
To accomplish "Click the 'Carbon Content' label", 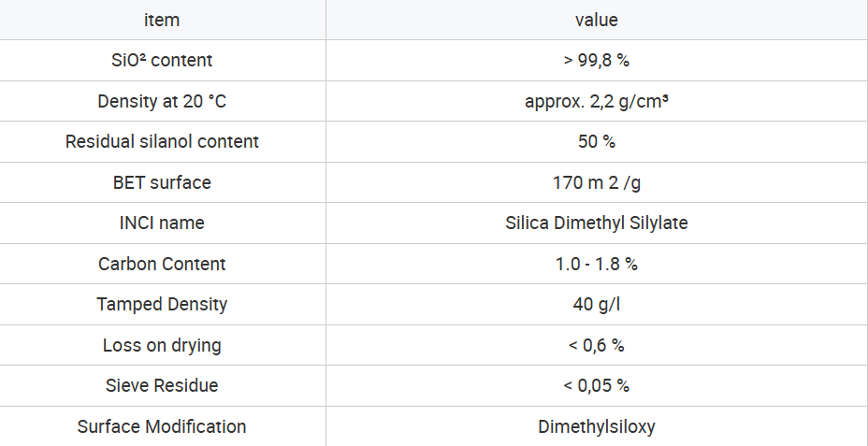I will coord(162,264).
